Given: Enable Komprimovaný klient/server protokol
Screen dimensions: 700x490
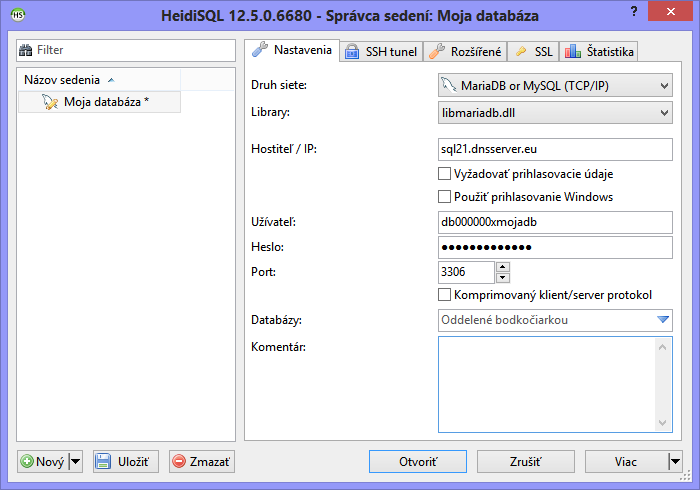Looking at the screenshot, I should coord(445,295).
